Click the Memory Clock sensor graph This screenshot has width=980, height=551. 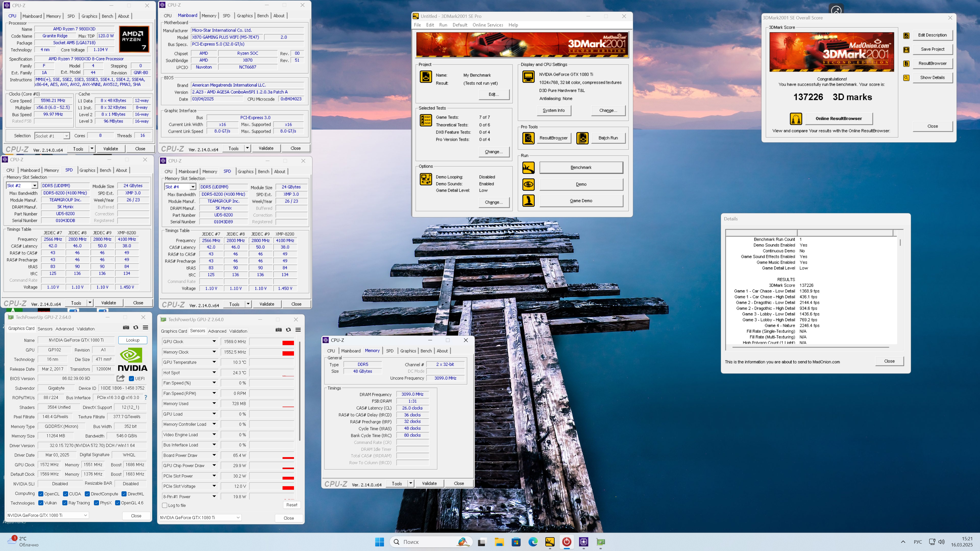click(272, 352)
